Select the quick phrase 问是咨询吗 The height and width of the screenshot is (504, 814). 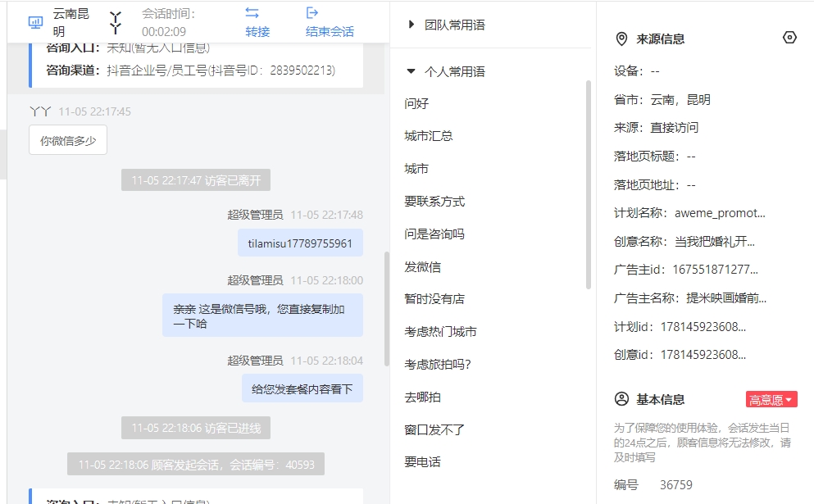click(x=434, y=234)
